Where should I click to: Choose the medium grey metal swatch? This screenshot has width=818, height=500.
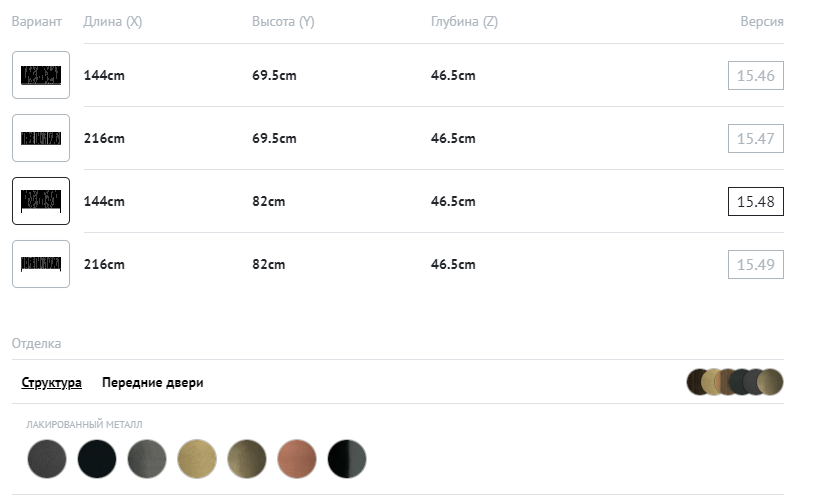(x=147, y=459)
